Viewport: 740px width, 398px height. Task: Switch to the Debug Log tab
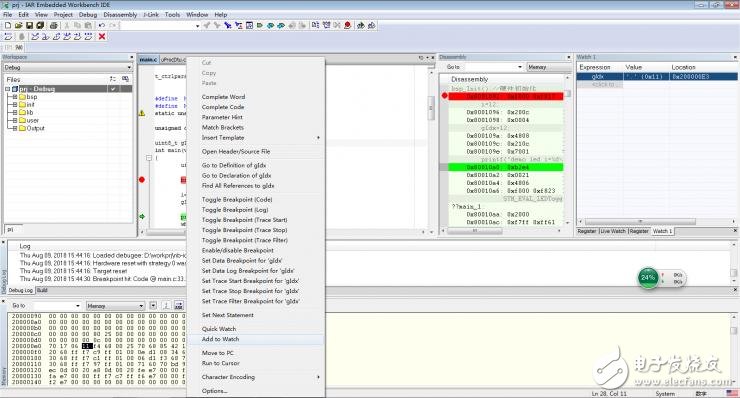pos(21,290)
